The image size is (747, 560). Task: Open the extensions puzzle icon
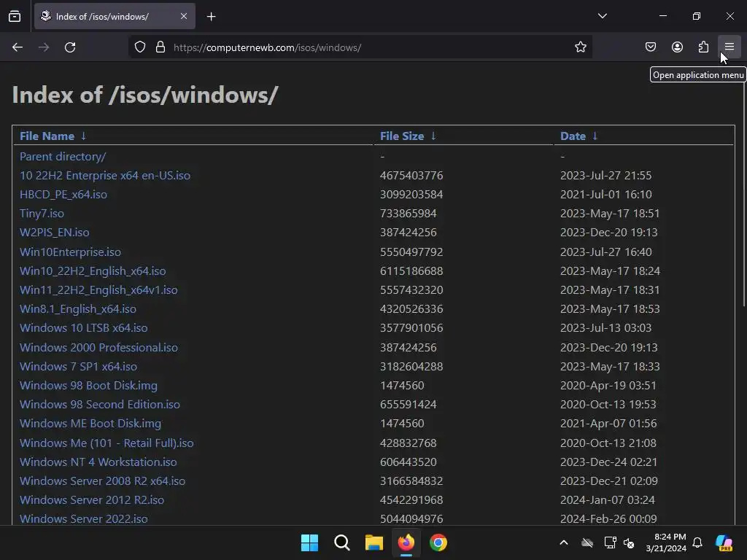703,47
